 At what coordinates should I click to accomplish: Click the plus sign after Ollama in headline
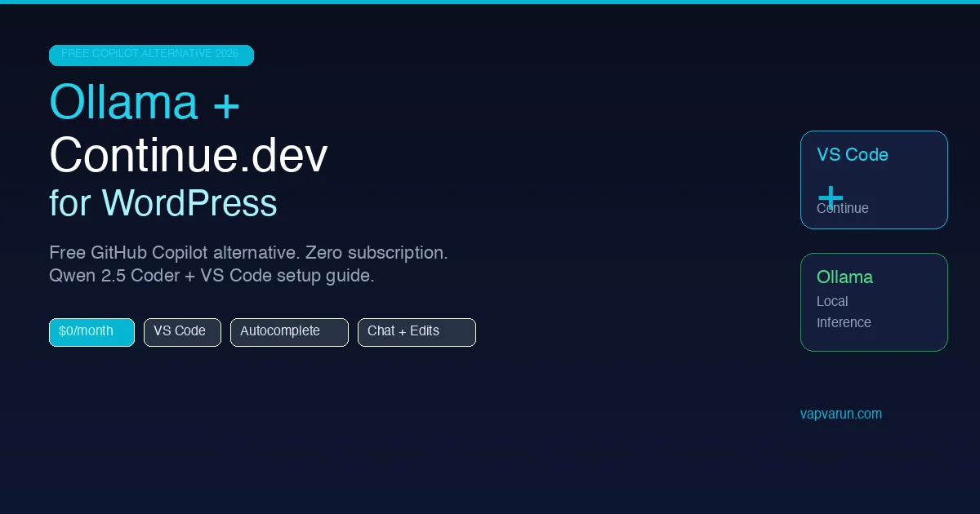[226, 106]
